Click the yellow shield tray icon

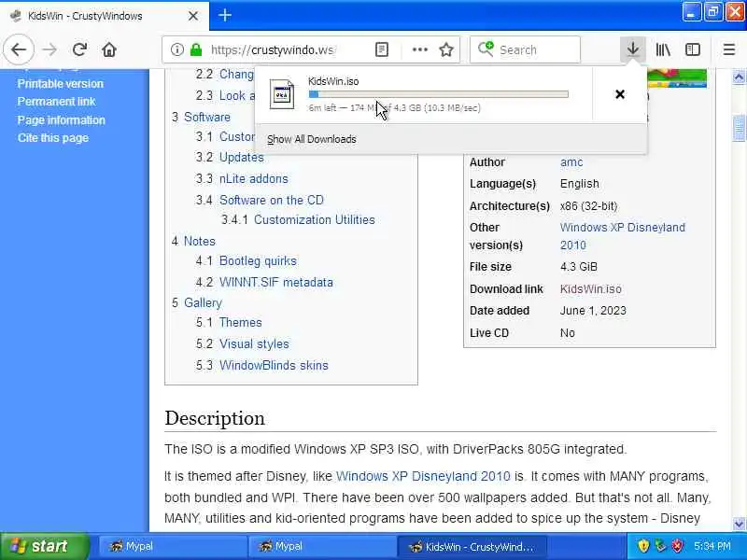point(643,546)
